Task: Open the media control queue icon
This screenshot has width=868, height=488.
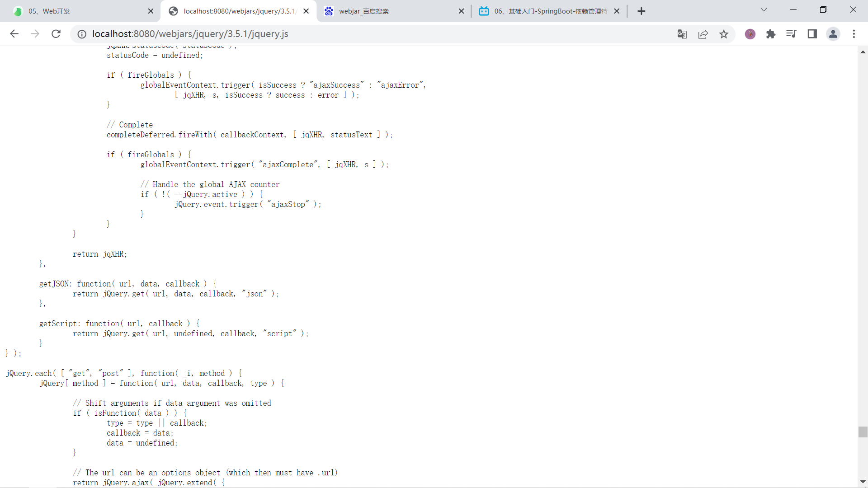Action: [791, 34]
